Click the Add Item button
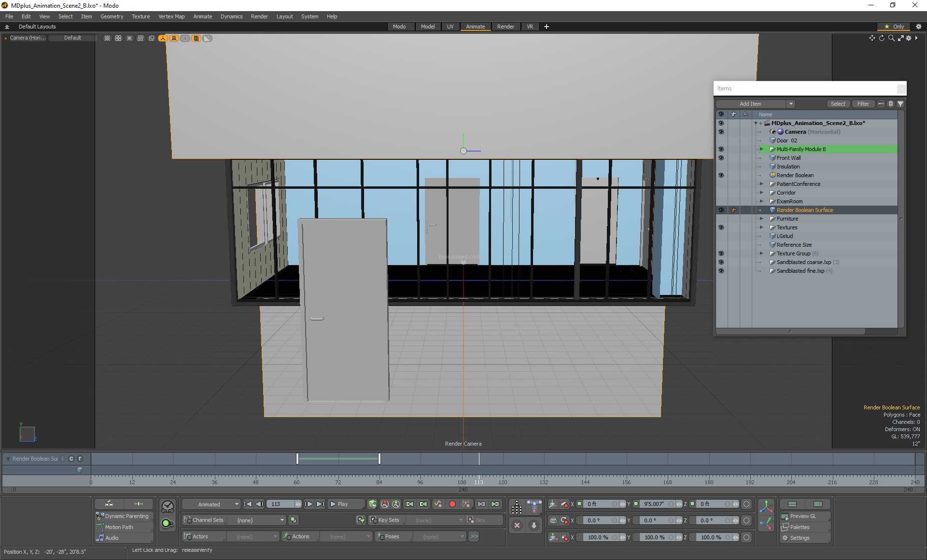The height and width of the screenshot is (560, 927). (x=750, y=104)
